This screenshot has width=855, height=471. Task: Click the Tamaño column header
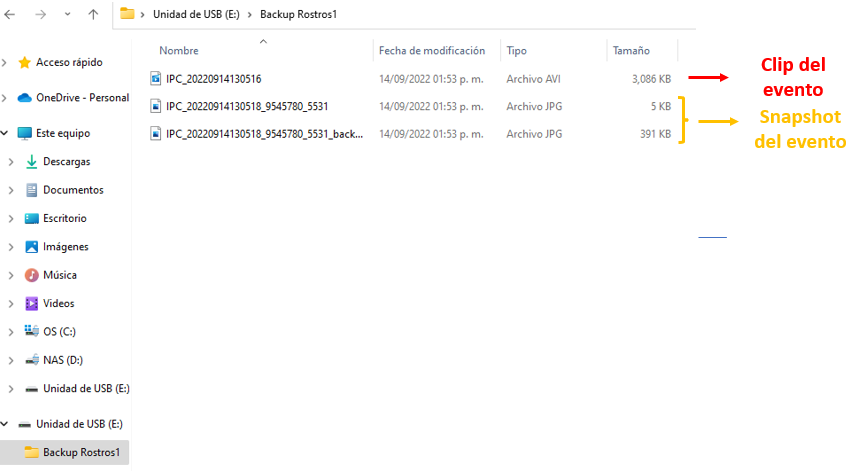coord(631,51)
